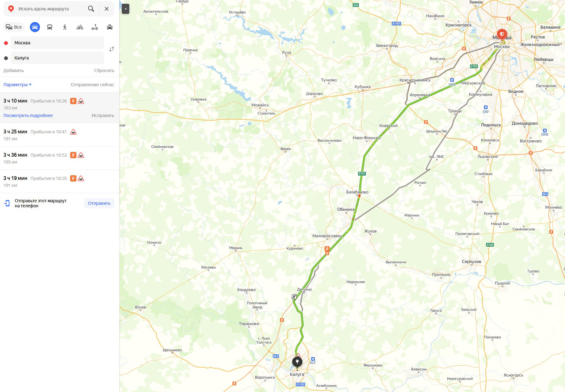Choose the 3 ч 25 мин route option

coord(59,135)
